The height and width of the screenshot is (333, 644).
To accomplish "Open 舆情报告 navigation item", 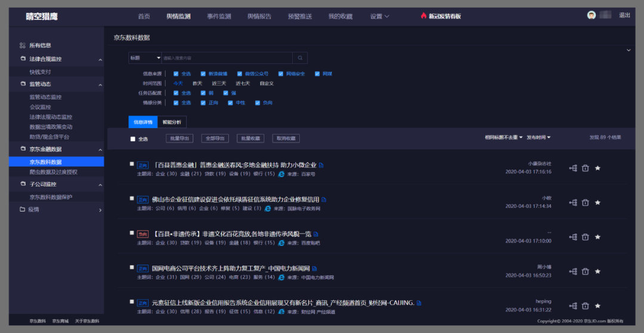I will coord(259,17).
